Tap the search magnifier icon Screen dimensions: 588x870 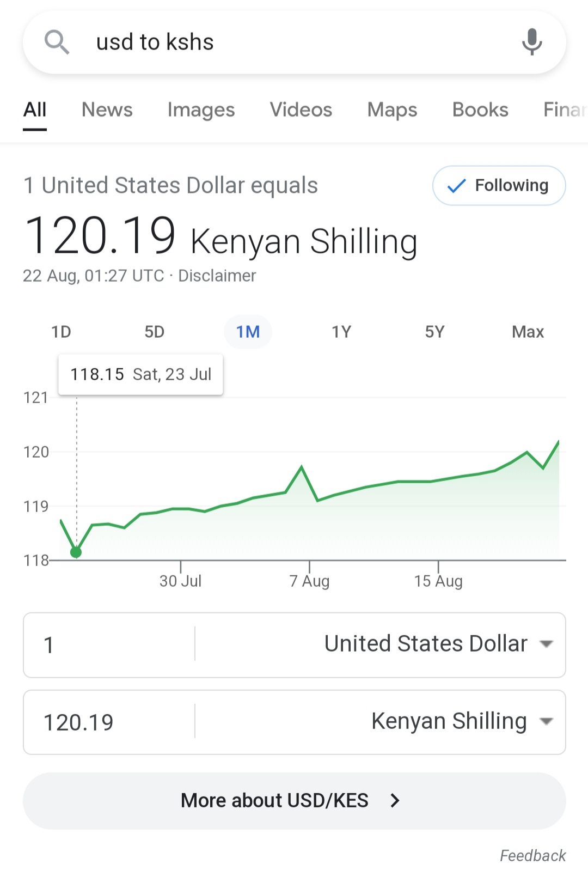pos(57,42)
